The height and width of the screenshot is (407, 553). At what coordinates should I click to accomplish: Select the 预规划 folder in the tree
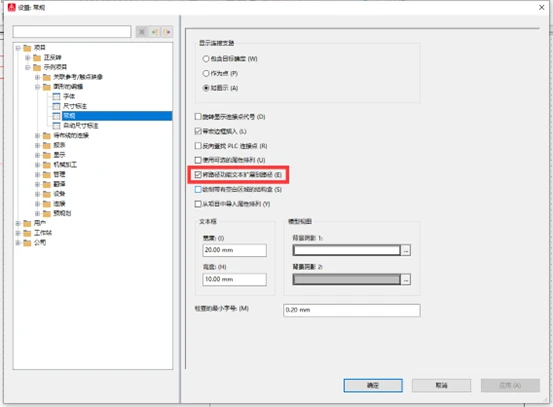point(62,213)
